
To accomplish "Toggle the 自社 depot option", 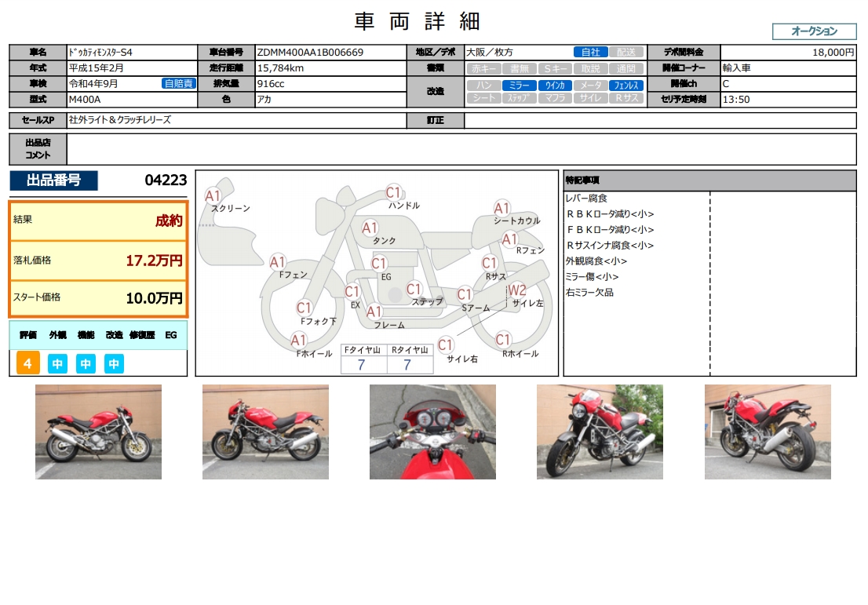I will pyautogui.click(x=591, y=52).
